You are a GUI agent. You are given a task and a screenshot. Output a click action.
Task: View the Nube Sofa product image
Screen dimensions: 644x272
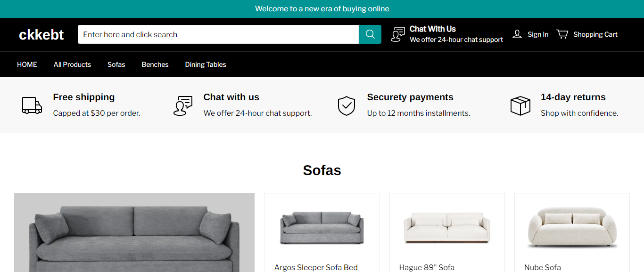(x=572, y=228)
